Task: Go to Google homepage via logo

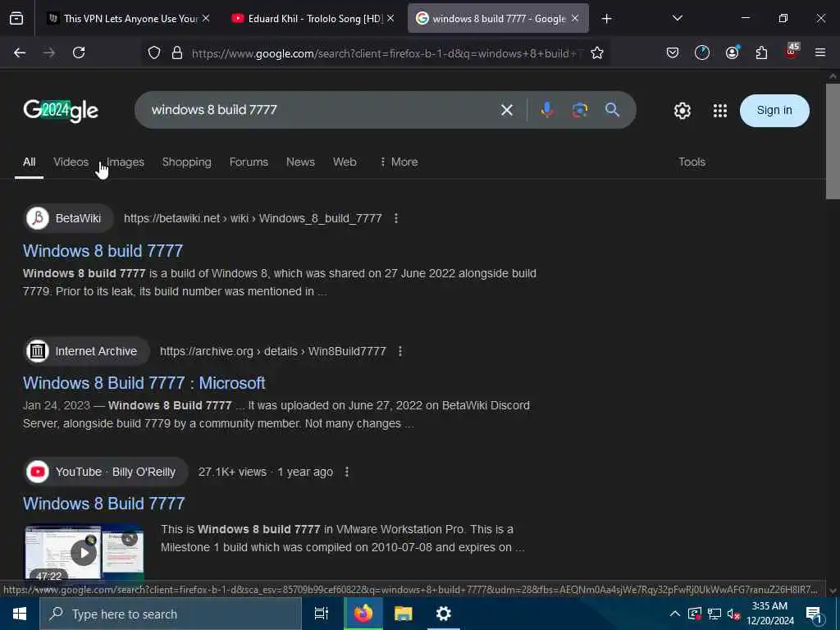Action: pyautogui.click(x=61, y=111)
